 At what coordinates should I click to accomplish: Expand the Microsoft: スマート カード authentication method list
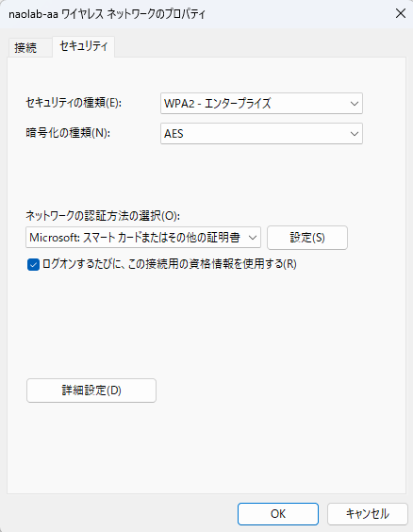coord(143,238)
